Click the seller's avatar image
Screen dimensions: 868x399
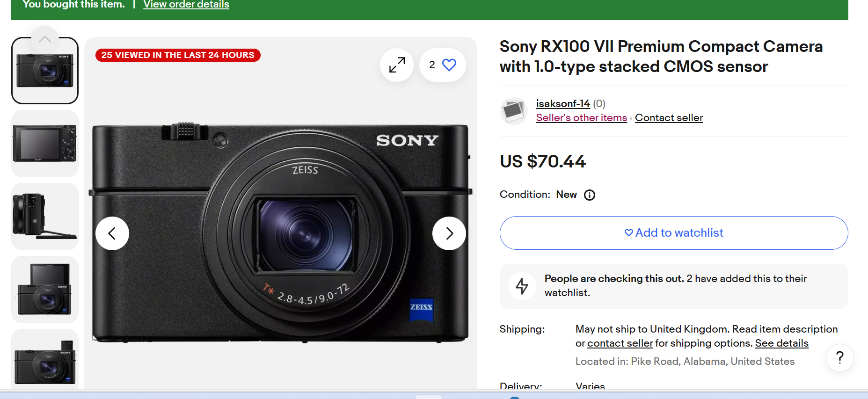click(513, 111)
